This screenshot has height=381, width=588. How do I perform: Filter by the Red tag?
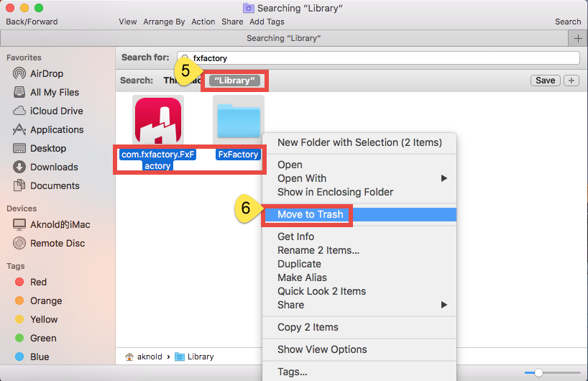[30, 282]
